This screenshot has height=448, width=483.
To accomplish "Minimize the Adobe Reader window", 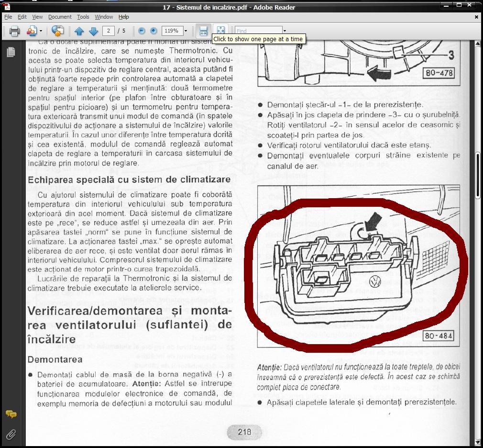I will pos(446,5).
